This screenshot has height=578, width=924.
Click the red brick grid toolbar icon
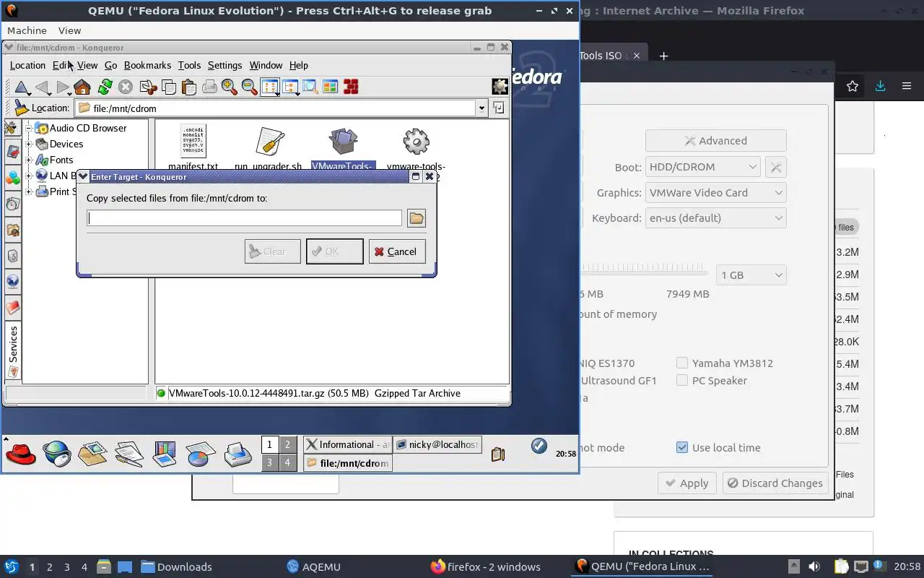pyautogui.click(x=351, y=87)
